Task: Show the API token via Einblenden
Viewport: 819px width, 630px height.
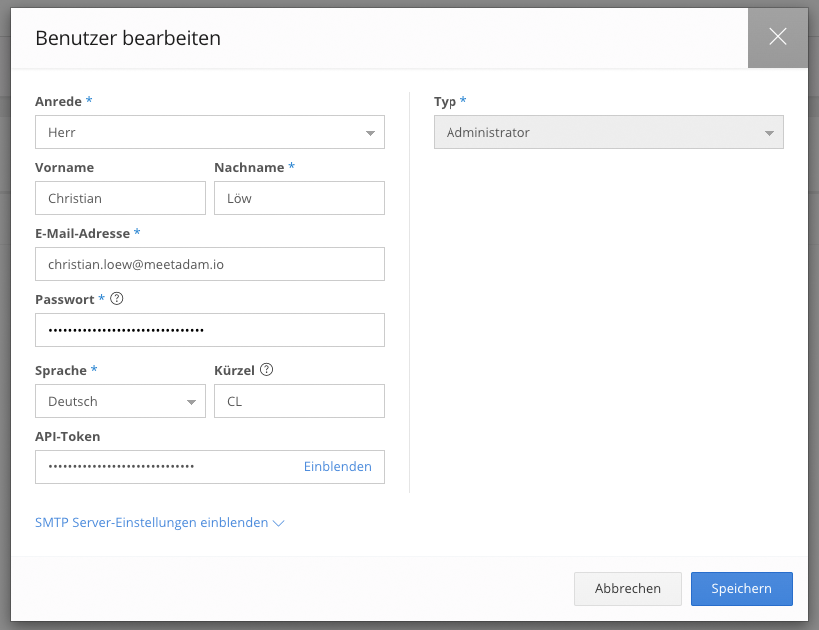Action: point(337,466)
